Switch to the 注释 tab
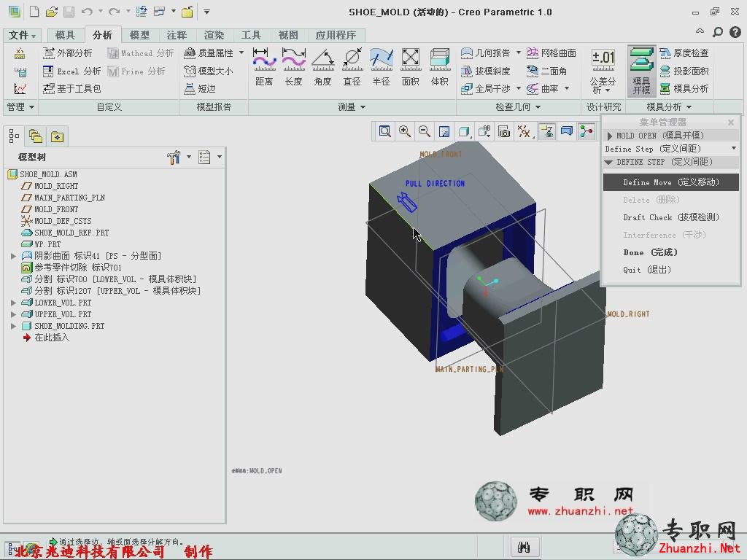Viewport: 747px width, 560px height. tap(177, 35)
